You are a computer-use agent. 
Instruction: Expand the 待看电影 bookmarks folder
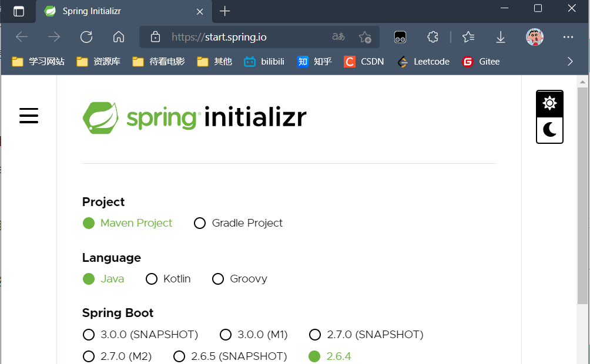pos(159,62)
